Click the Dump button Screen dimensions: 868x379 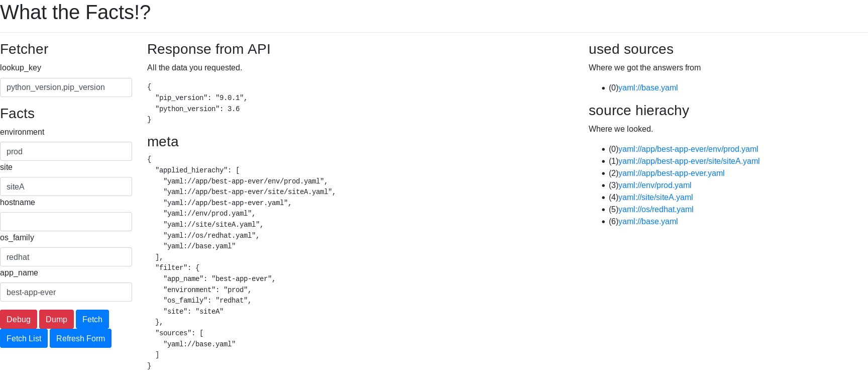point(56,319)
